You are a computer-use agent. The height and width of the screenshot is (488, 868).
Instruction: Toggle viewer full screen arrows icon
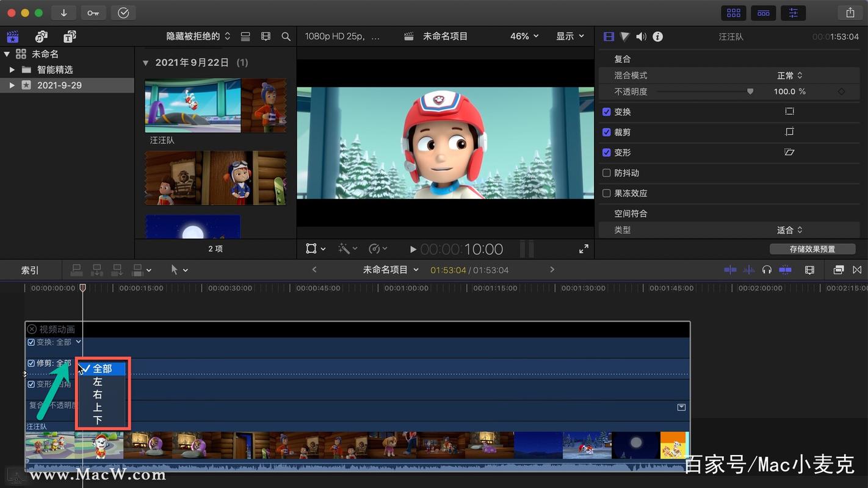pyautogui.click(x=584, y=249)
